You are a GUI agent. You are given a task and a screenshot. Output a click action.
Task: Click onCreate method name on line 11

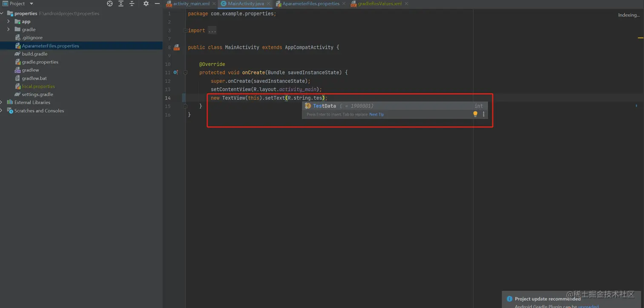(x=253, y=72)
